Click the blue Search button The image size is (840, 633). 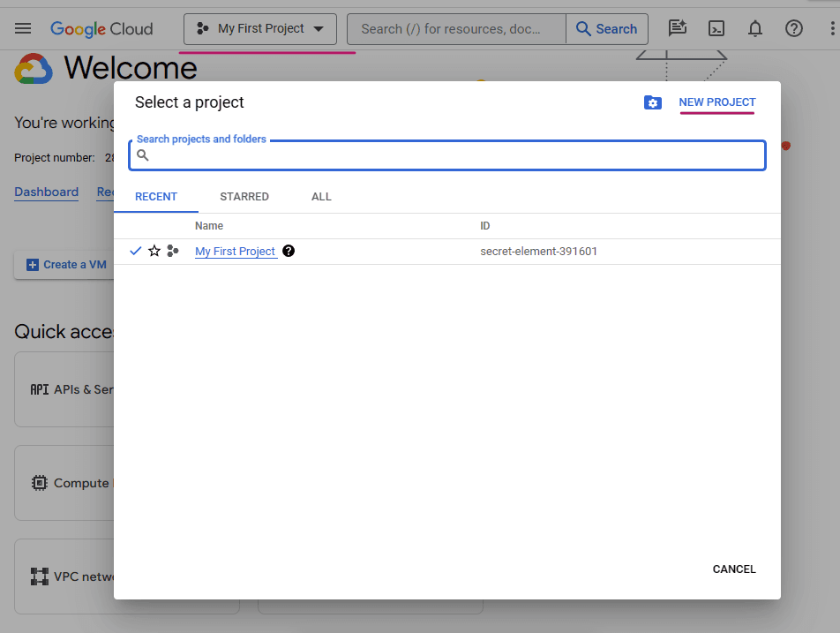(x=607, y=29)
